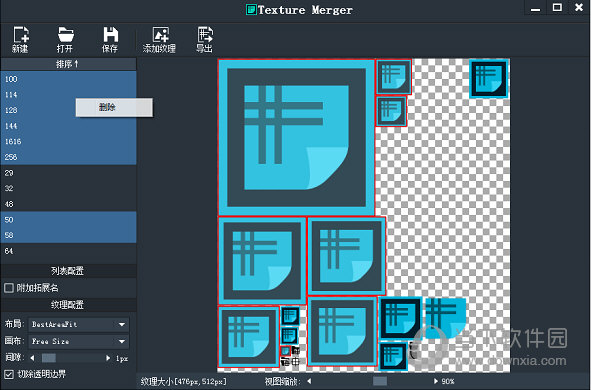Select list row 64
The height and width of the screenshot is (390, 591).
coord(68,251)
